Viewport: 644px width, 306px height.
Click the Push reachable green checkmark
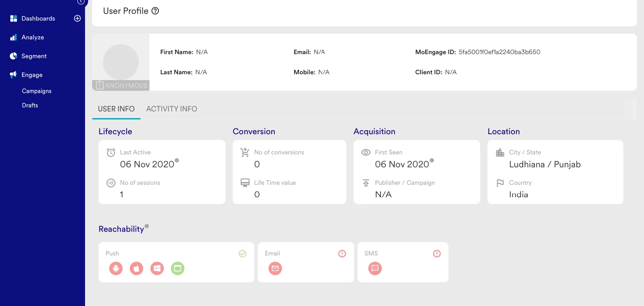point(243,254)
